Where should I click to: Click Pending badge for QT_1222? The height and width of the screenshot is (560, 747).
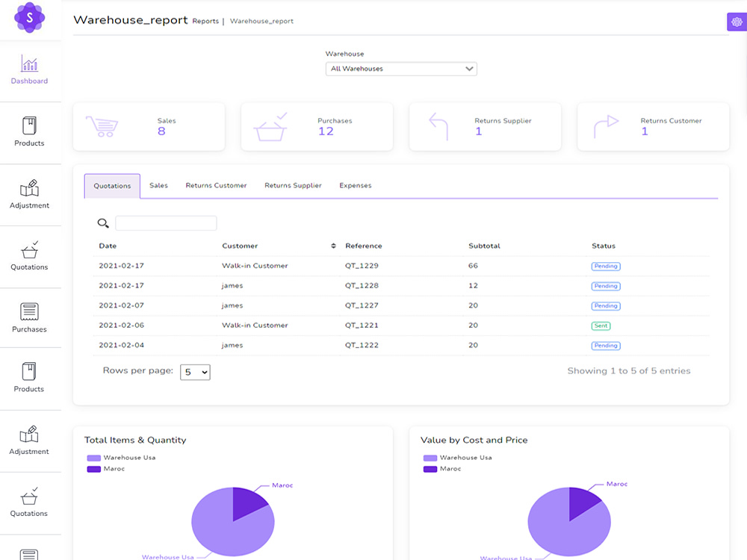point(606,346)
